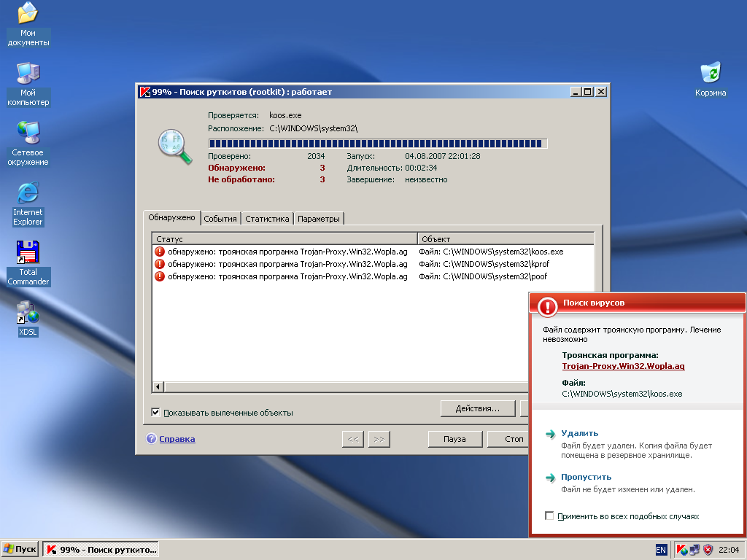Open the Справка help link
This screenshot has width=747, height=560.
click(177, 439)
